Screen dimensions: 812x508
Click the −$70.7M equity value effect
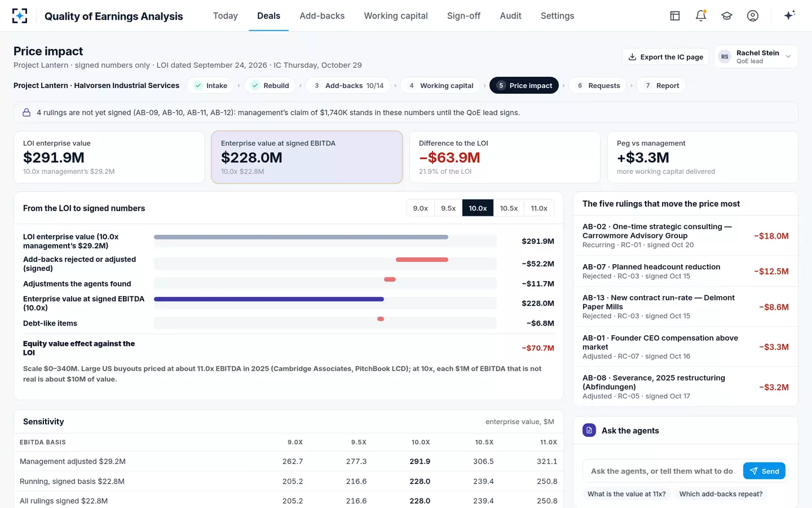coord(538,348)
